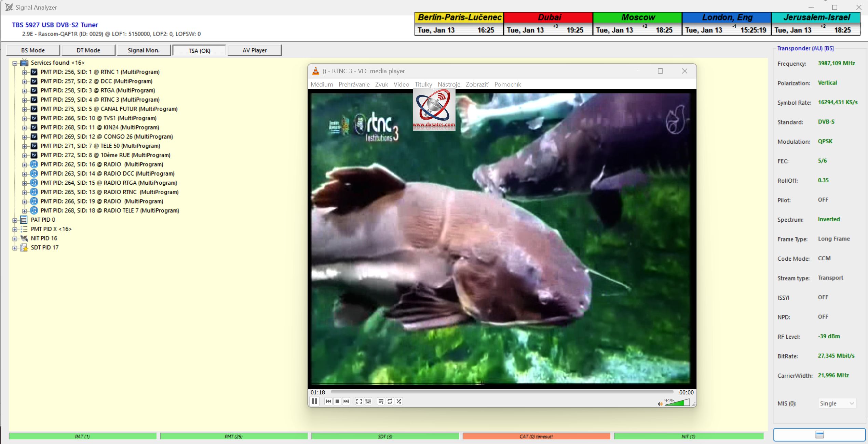Show the VLC playlist icon
This screenshot has width=868, height=444.
coord(381,401)
